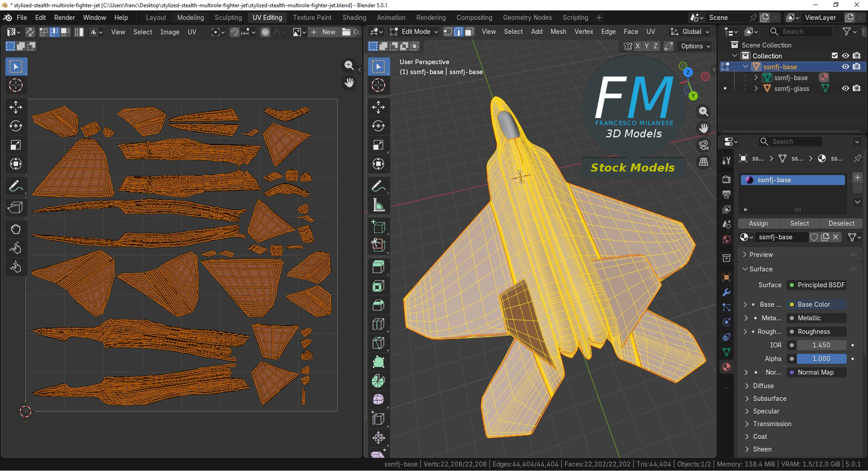Select the UV editor 2D Cursor tool
Viewport: 868px width, 471px height.
pyautogui.click(x=16, y=86)
